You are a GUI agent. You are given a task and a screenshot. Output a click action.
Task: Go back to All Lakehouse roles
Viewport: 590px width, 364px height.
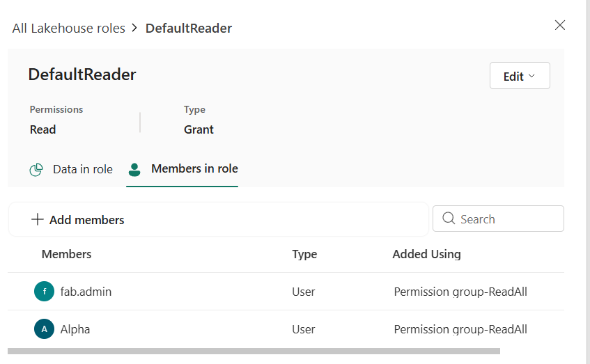[x=68, y=29]
